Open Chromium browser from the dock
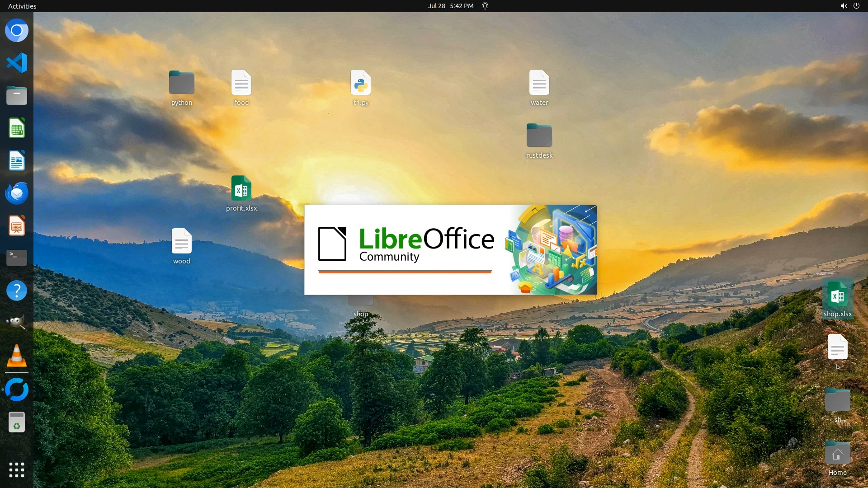The image size is (868, 488). [17, 31]
